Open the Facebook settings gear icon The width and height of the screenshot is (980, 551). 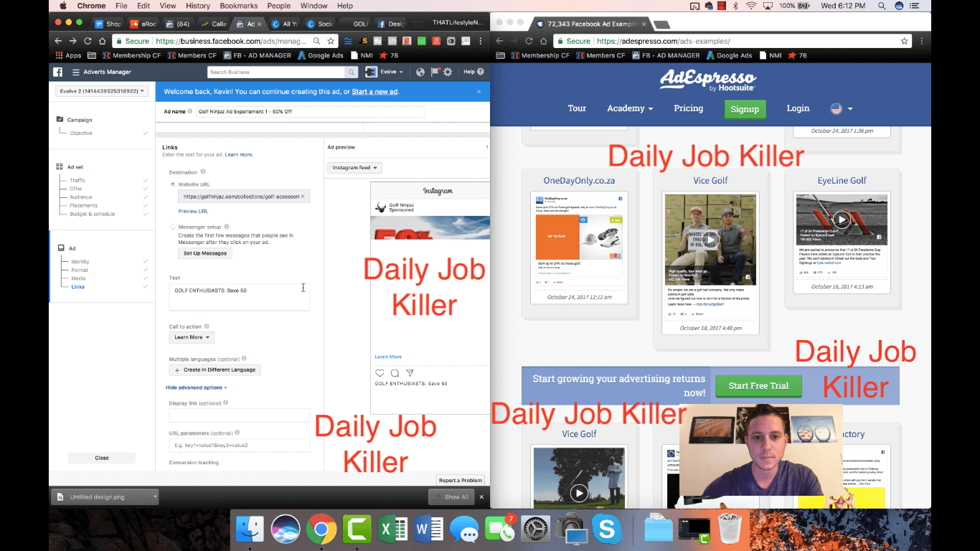pyautogui.click(x=448, y=72)
